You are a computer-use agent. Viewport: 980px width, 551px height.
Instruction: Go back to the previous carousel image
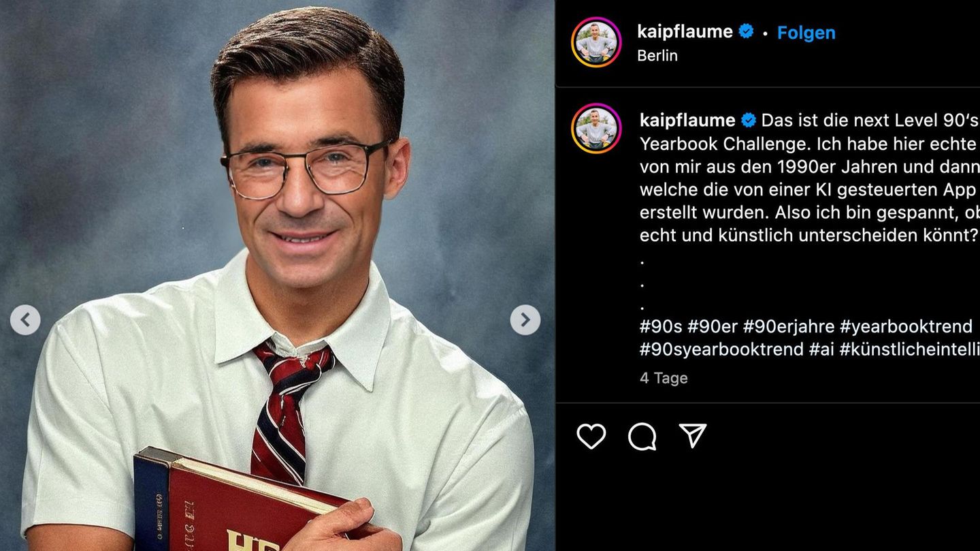click(x=26, y=319)
